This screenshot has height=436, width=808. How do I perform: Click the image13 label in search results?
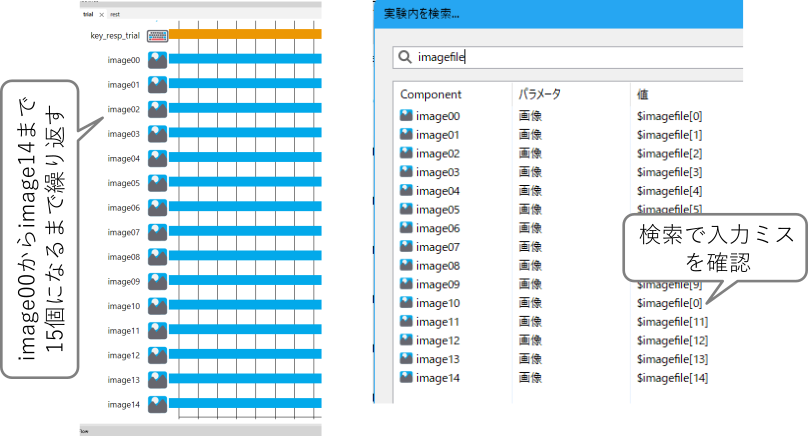coord(437,359)
